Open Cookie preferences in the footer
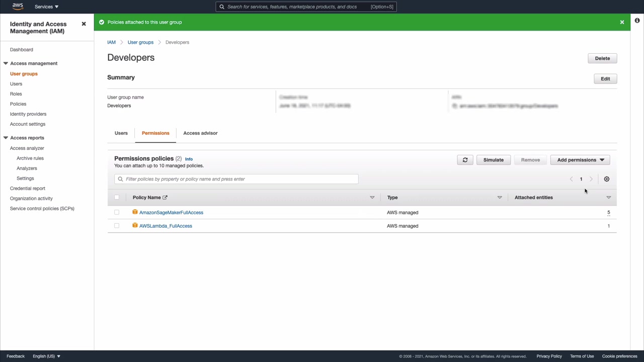The height and width of the screenshot is (362, 644). [620, 356]
